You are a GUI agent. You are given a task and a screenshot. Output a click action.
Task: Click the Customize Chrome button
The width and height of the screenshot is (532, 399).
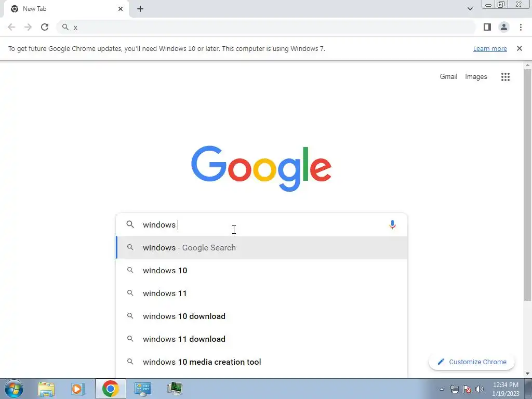(472, 362)
